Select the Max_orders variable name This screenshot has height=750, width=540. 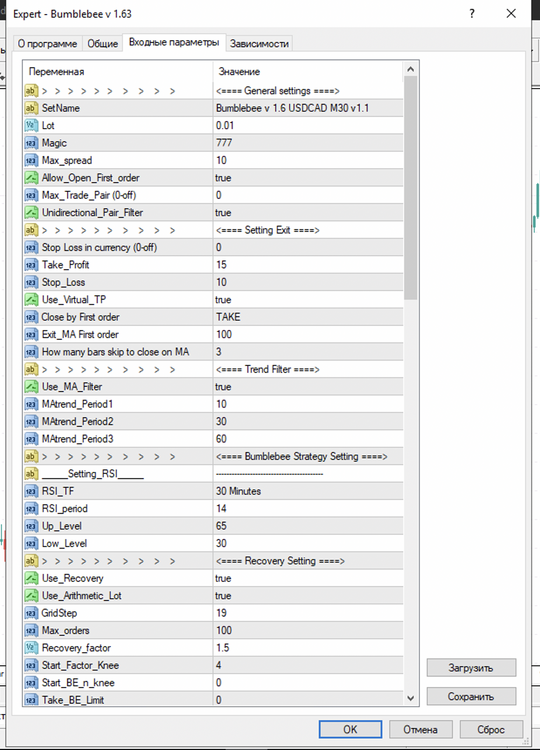66,630
